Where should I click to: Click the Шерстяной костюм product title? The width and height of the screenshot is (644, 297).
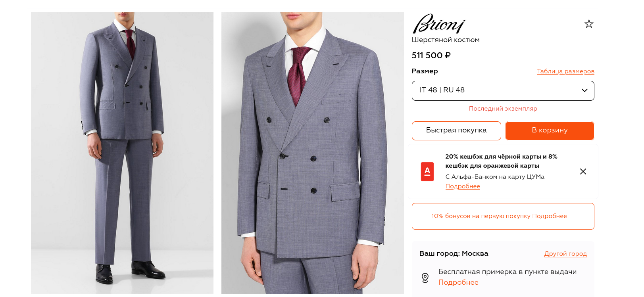tap(446, 40)
